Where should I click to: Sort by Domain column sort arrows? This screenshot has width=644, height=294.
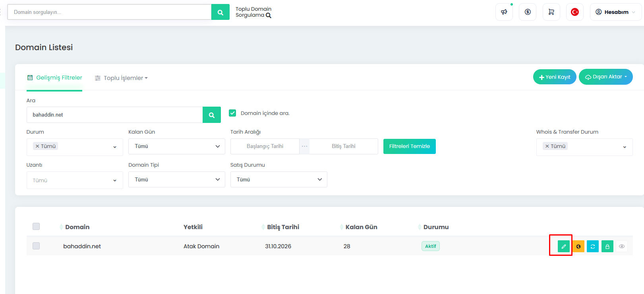click(x=61, y=227)
